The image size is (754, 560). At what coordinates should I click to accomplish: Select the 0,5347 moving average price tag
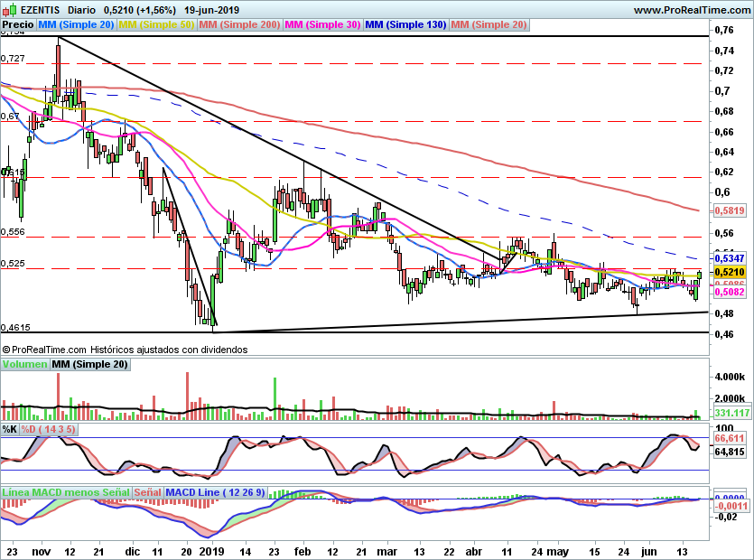[x=729, y=258]
